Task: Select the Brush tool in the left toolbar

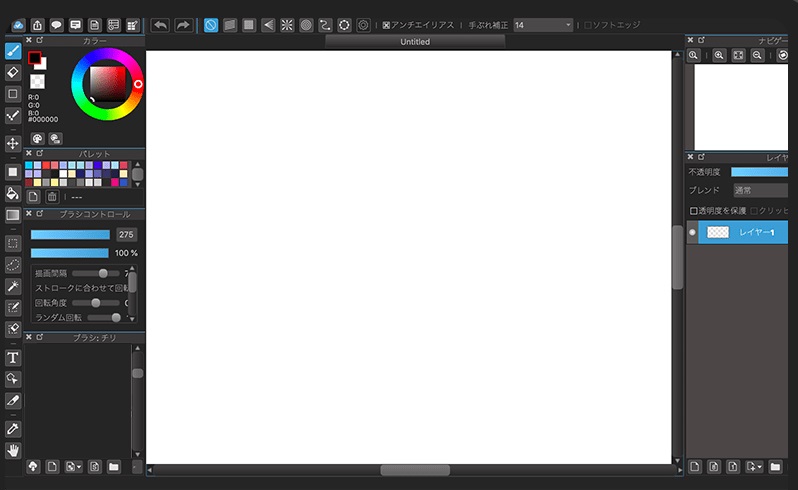Action: point(13,51)
